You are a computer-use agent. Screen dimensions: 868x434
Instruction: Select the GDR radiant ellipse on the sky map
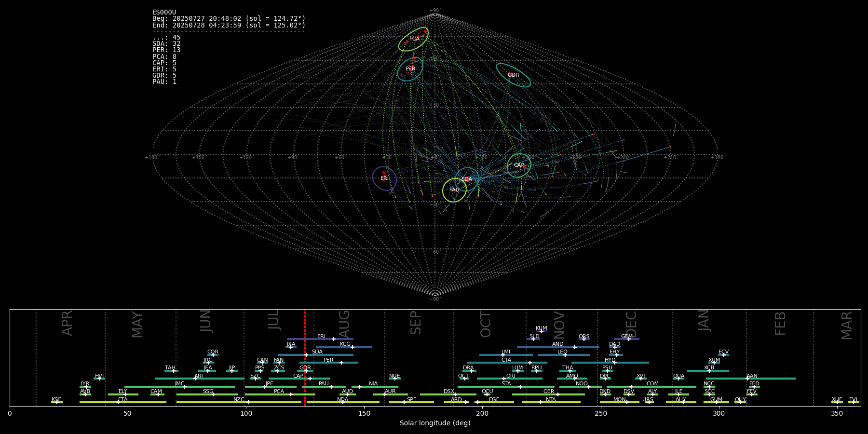[514, 75]
